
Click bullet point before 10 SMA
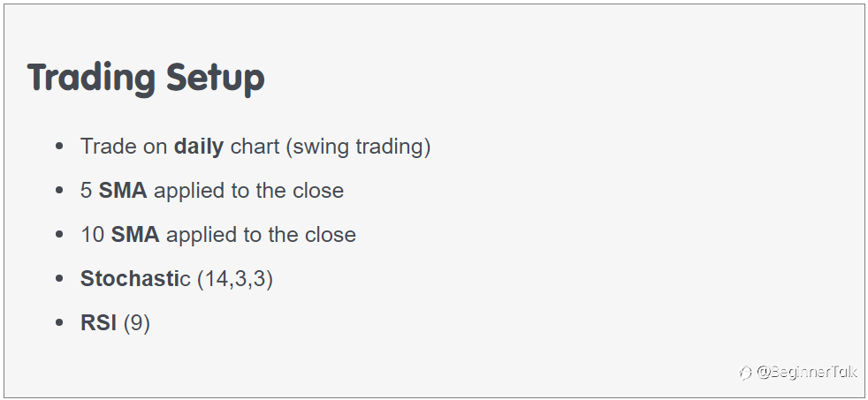[60, 235]
